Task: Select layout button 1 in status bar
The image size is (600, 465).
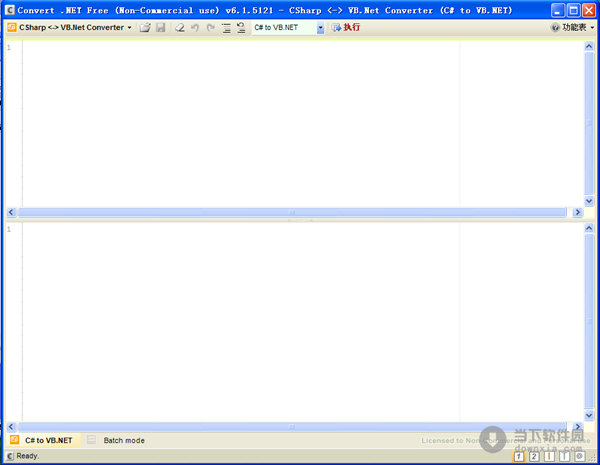Action: coord(519,456)
